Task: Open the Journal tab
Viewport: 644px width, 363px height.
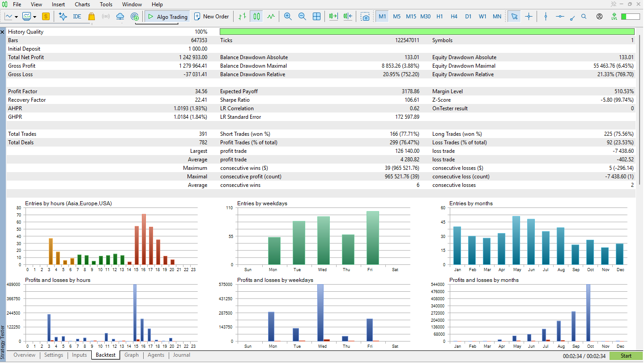Action: tap(182, 355)
